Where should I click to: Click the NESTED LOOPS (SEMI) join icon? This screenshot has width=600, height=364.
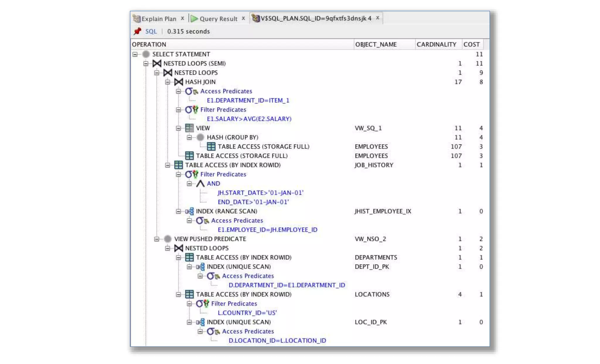(157, 64)
